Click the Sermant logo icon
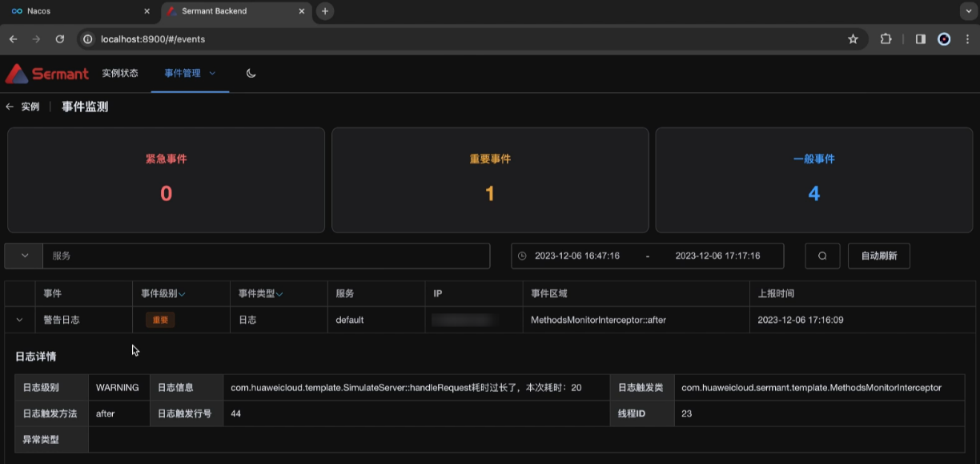 coord(17,73)
